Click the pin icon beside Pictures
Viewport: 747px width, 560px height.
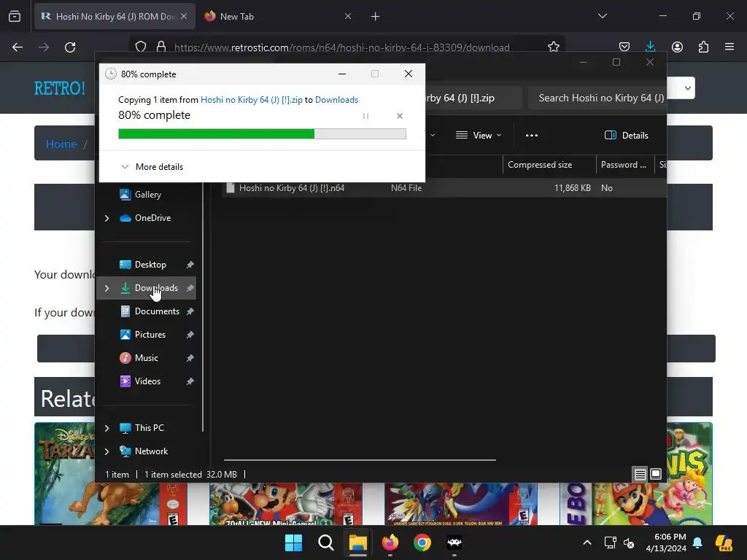(x=190, y=334)
